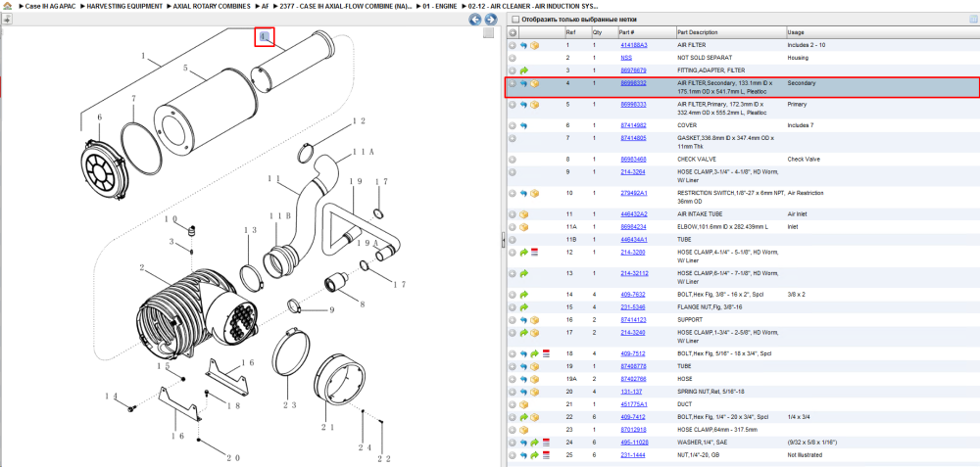
Task: Open 2377 CASE IH AXIAL-FLOW COMBINE breadcrumb
Action: pyautogui.click(x=347, y=6)
